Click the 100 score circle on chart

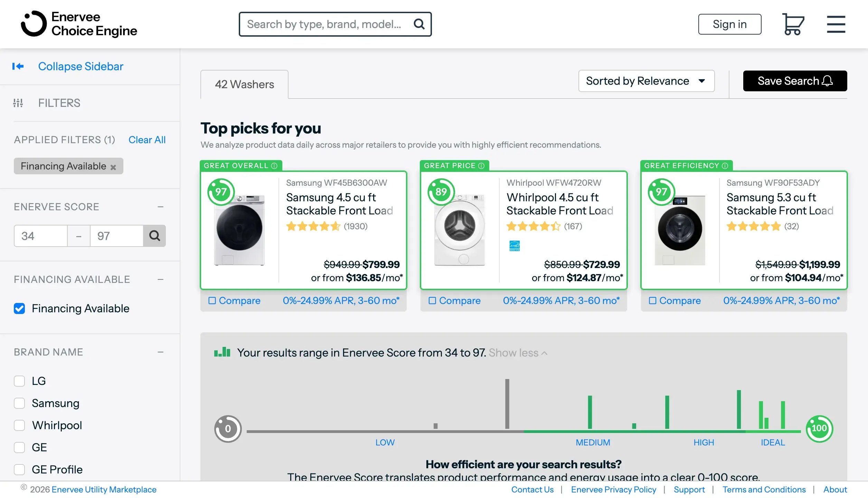(x=819, y=429)
